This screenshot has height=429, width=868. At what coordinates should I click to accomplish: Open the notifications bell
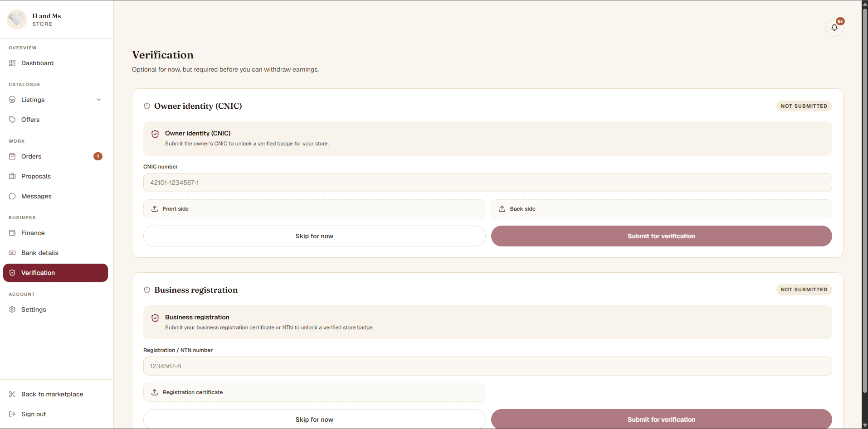tap(834, 28)
